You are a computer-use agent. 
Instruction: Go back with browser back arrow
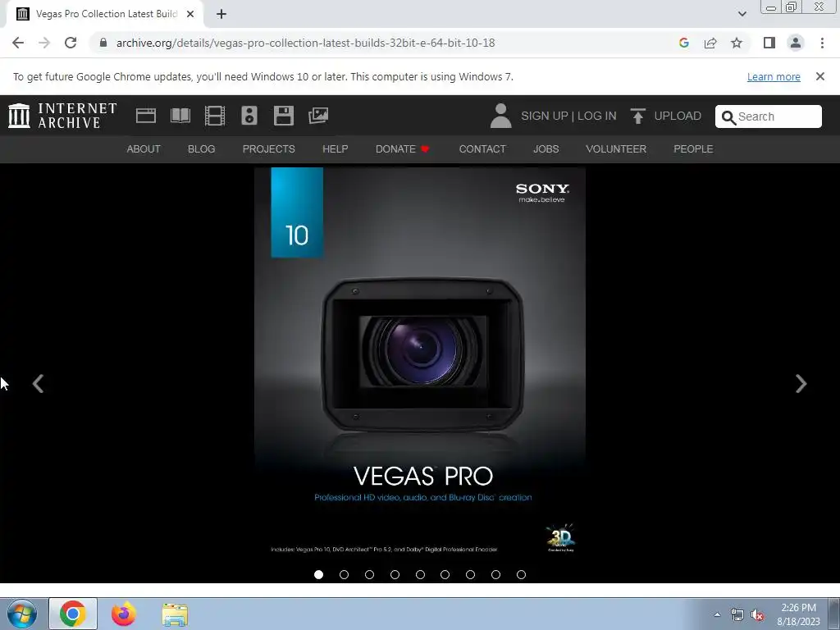click(18, 43)
